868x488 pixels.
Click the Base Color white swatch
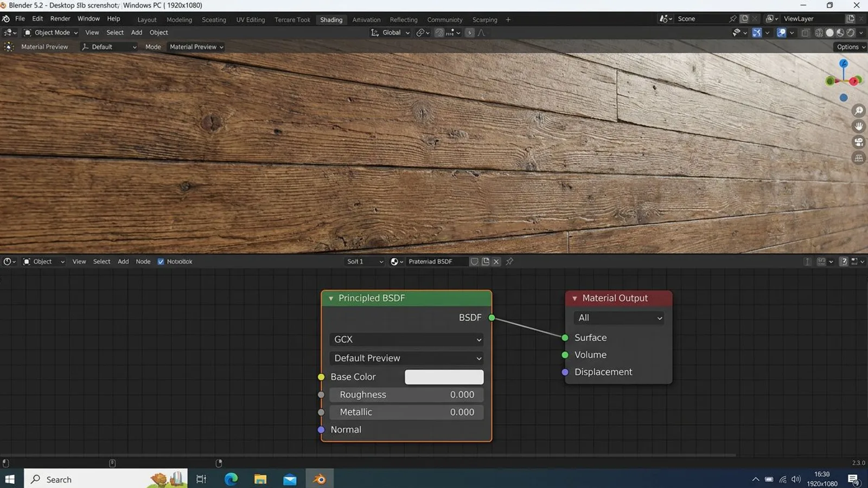(x=444, y=377)
